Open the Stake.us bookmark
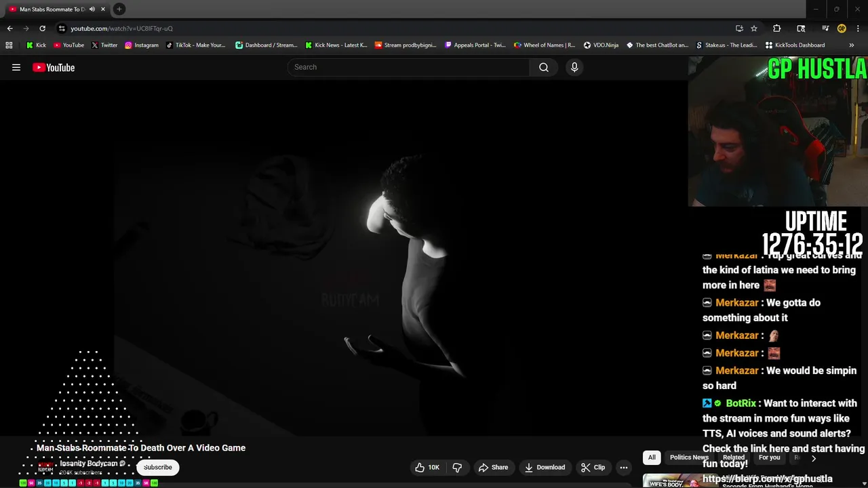Image resolution: width=868 pixels, height=488 pixels. coord(727,45)
